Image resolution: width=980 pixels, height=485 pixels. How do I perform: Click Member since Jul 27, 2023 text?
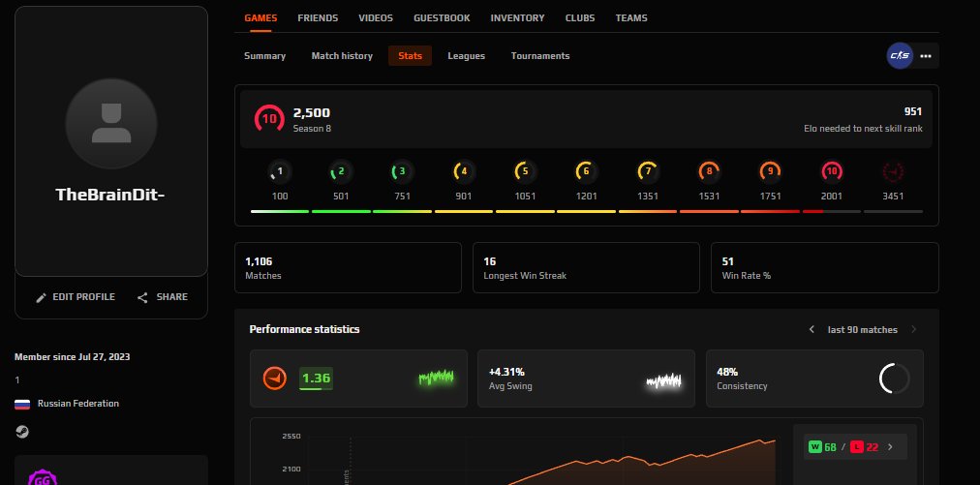point(73,357)
